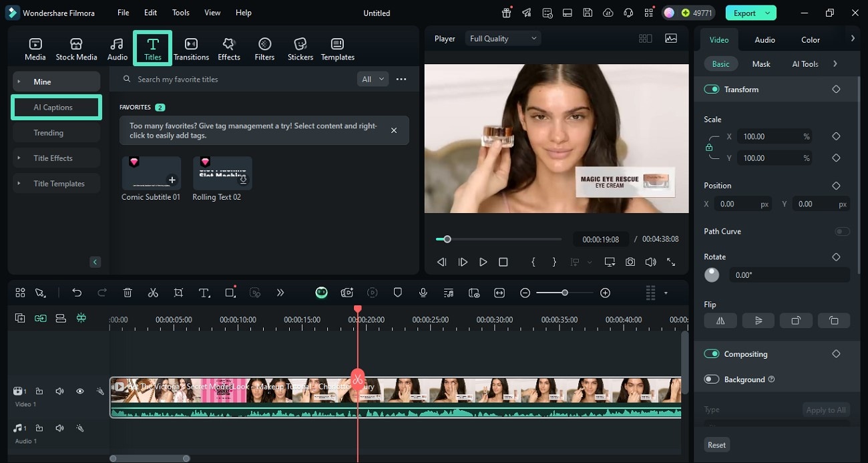Open the All filter dropdown
868x463 pixels.
pos(373,79)
